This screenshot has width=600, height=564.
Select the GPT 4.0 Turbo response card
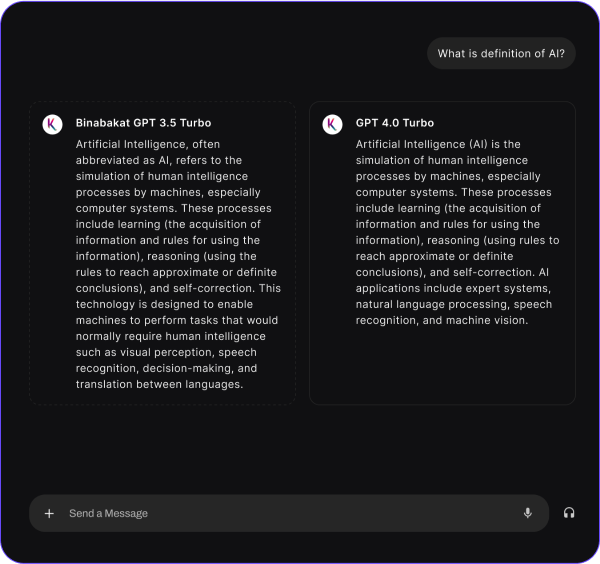tap(442, 253)
